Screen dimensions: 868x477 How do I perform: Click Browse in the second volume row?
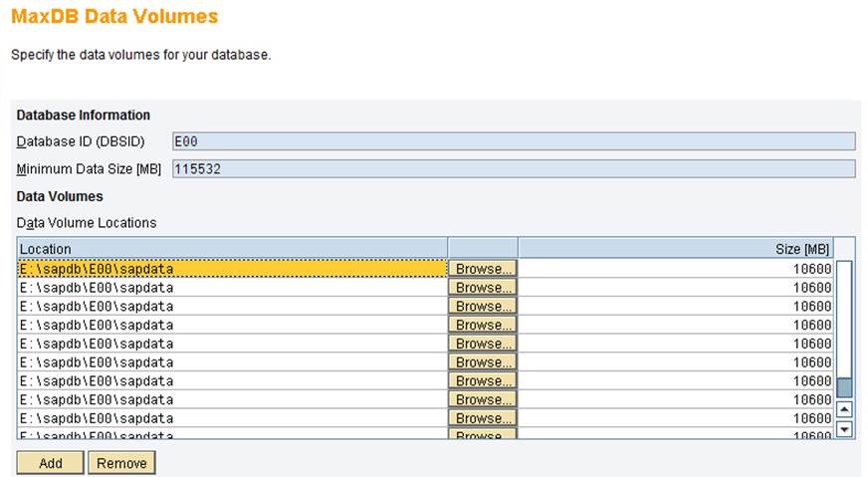(x=483, y=288)
